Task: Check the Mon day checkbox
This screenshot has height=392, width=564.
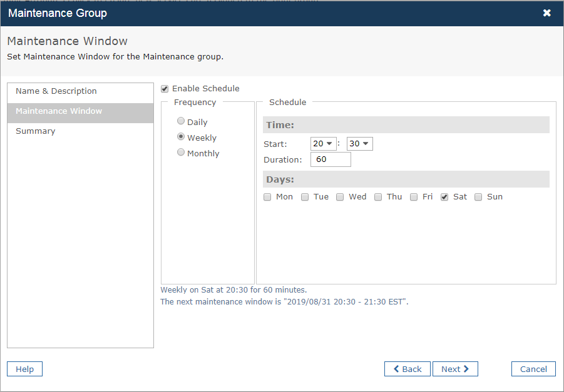Action: (267, 196)
